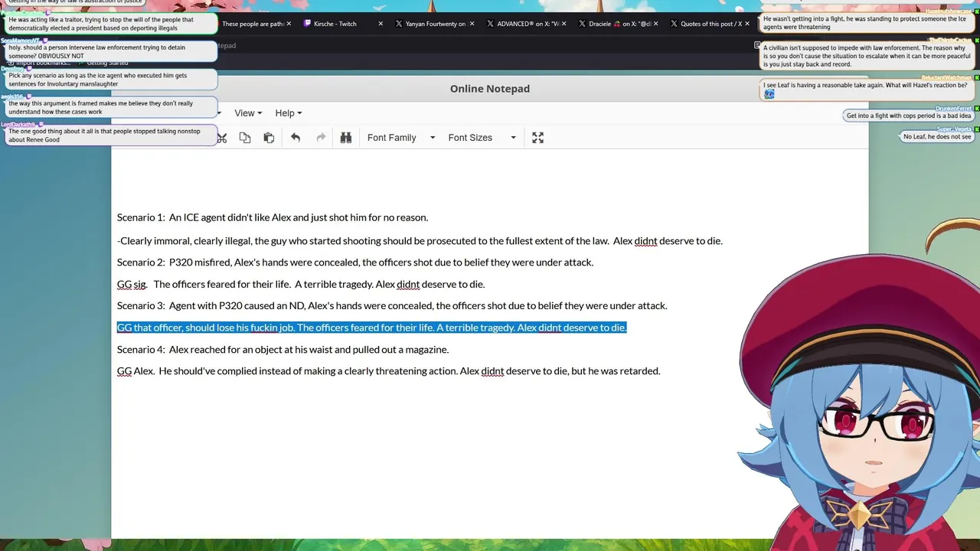Viewport: 980px width, 551px height.
Task: Click chat message 'A civilian isn't supposed to impede'
Action: click(x=867, y=57)
